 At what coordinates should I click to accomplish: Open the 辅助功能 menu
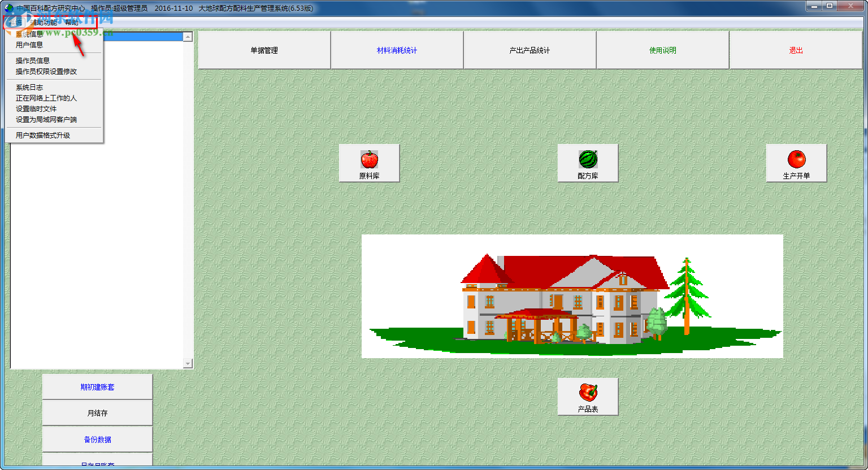point(44,23)
